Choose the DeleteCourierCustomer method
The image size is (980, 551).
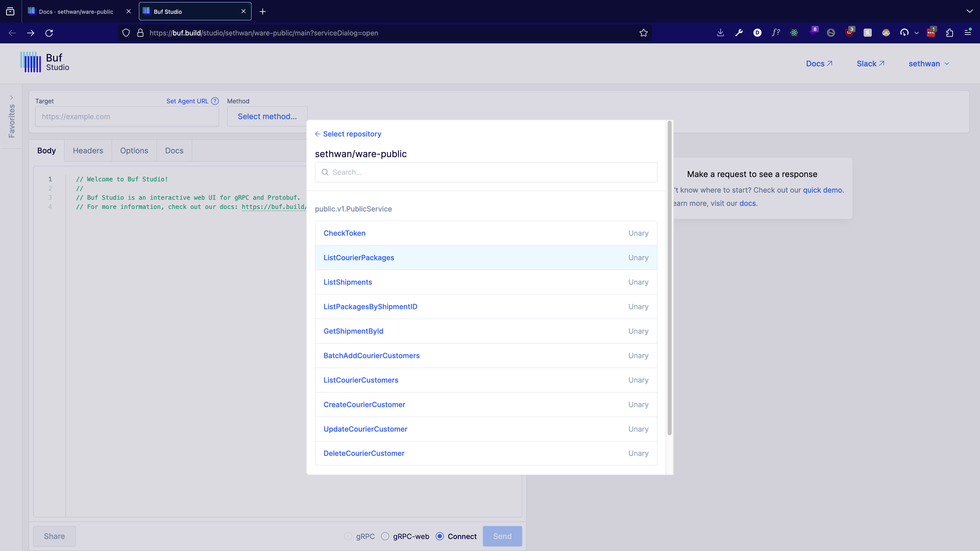pos(486,453)
